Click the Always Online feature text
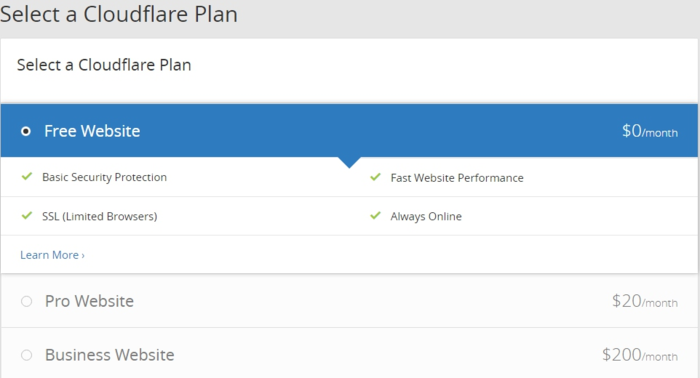Viewport: 700px width, 378px height. [x=426, y=216]
